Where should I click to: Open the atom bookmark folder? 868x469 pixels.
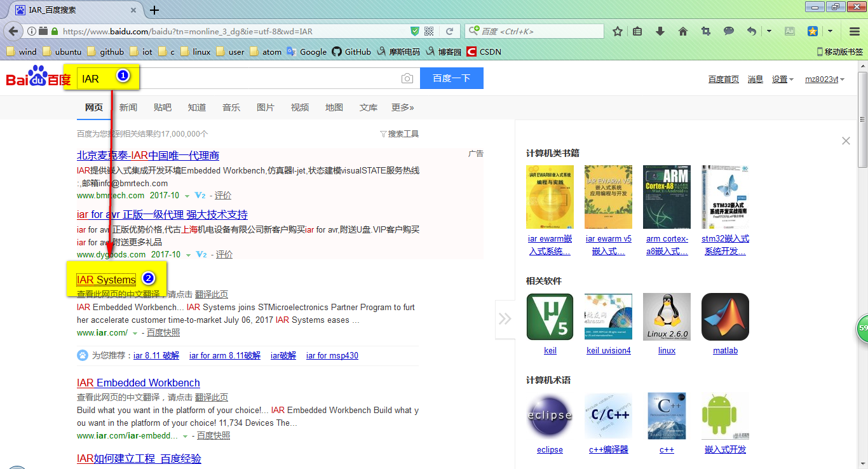[x=266, y=51]
